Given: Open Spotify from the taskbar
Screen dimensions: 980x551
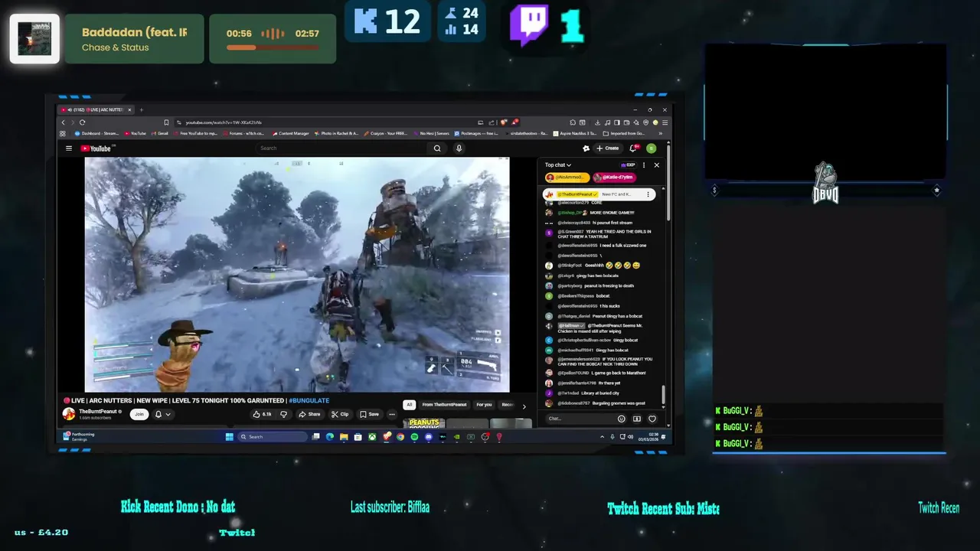Looking at the screenshot, I should [x=414, y=437].
